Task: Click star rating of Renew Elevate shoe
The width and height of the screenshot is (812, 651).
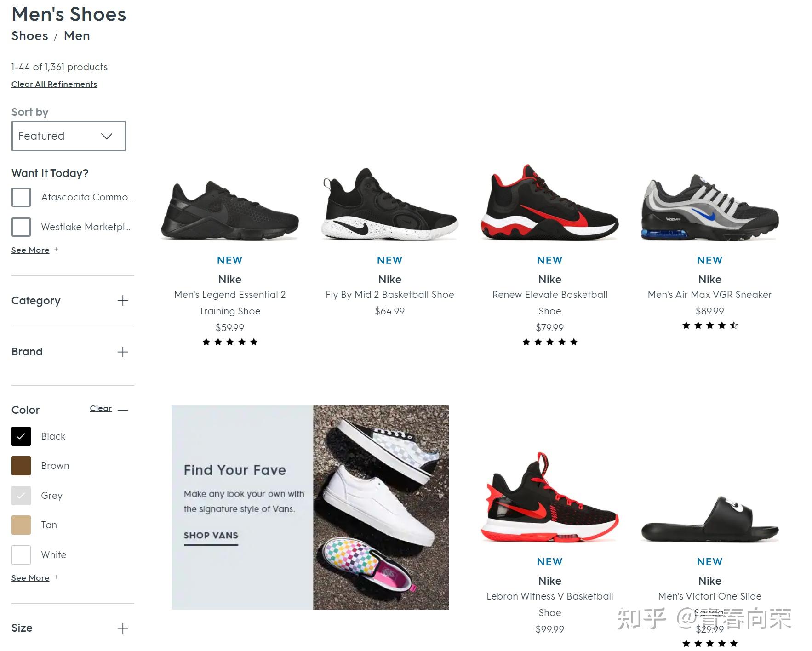Action: pos(549,342)
